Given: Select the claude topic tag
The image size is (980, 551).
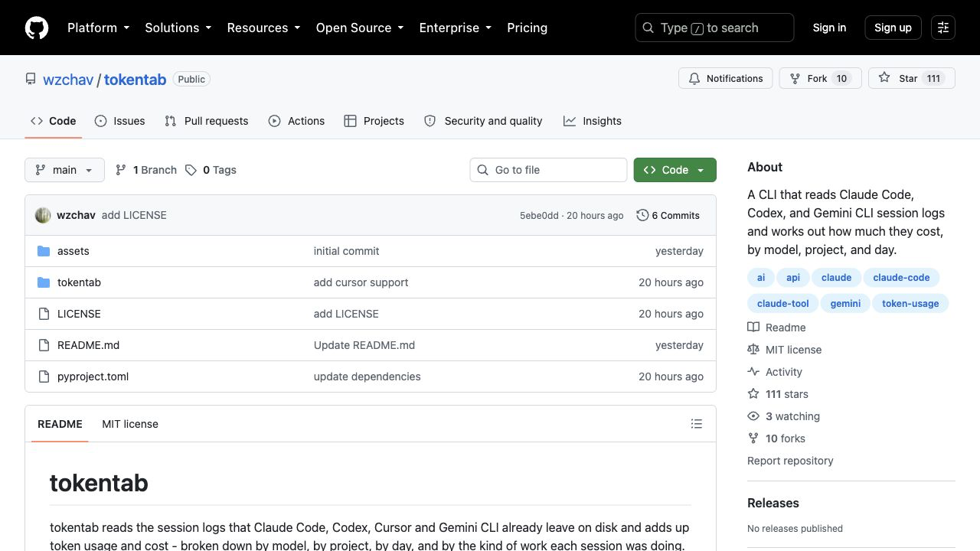Looking at the screenshot, I should pyautogui.click(x=836, y=278).
